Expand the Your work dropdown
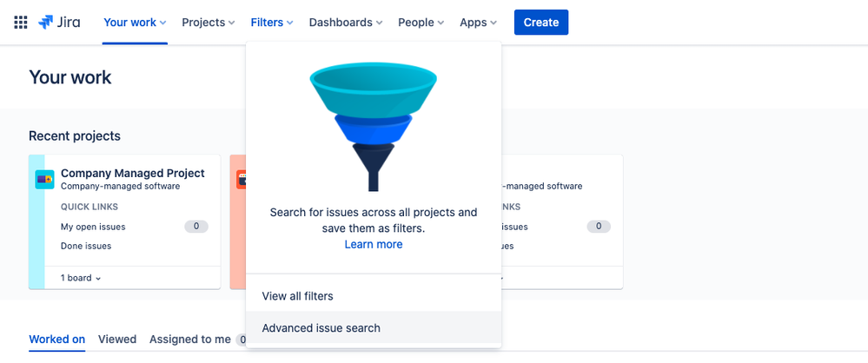The image size is (868, 363). click(x=135, y=22)
